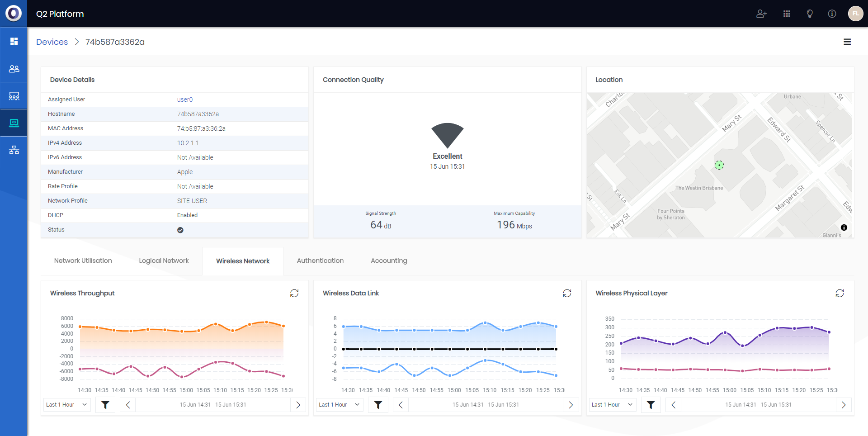Click the filter icon under Wireless Physical Layer
868x436 pixels.
click(651, 405)
